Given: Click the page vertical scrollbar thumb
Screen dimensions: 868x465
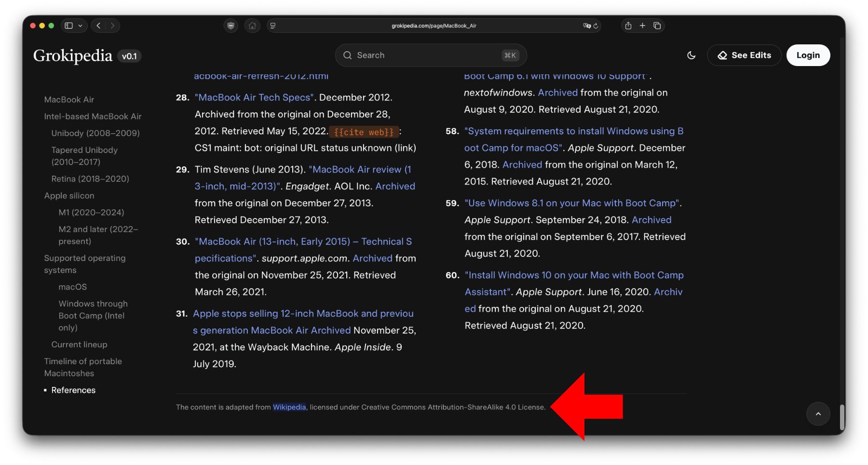Looking at the screenshot, I should click(x=842, y=417).
